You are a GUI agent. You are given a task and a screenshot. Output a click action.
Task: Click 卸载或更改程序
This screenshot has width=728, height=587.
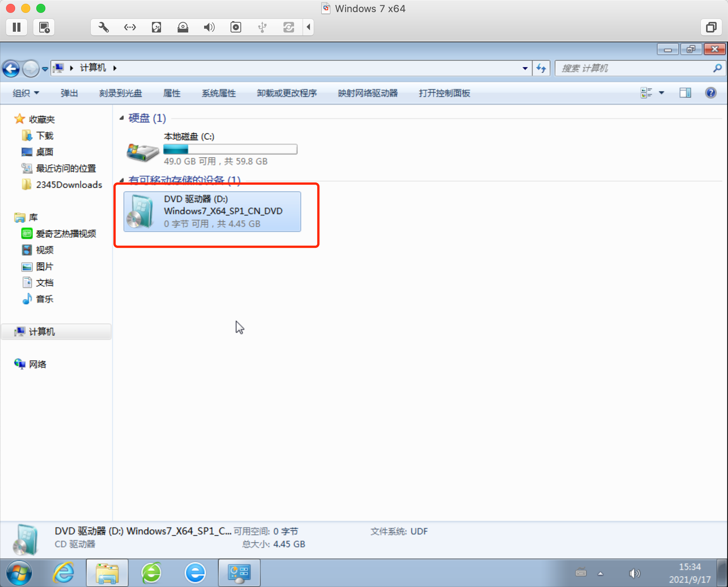click(x=287, y=93)
